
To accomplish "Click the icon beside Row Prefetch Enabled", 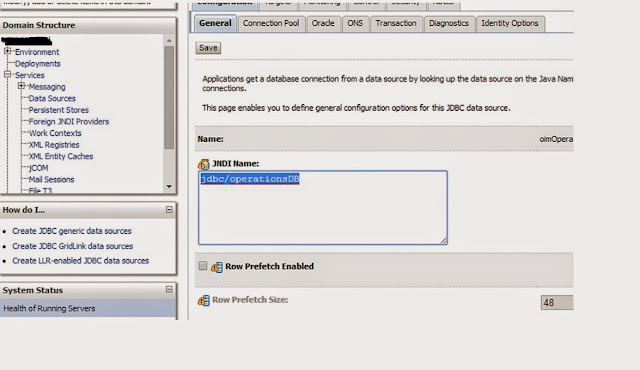I will (217, 267).
